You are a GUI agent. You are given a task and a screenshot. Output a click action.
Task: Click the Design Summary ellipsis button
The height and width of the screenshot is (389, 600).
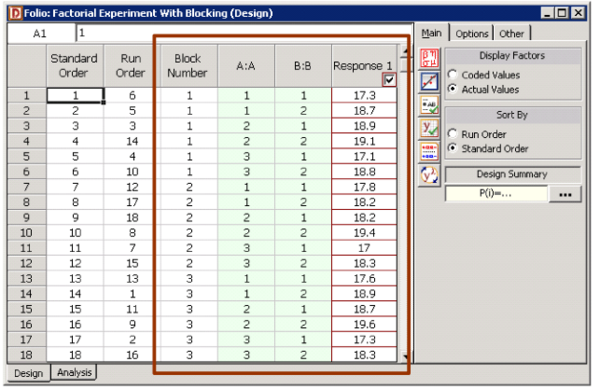point(565,194)
